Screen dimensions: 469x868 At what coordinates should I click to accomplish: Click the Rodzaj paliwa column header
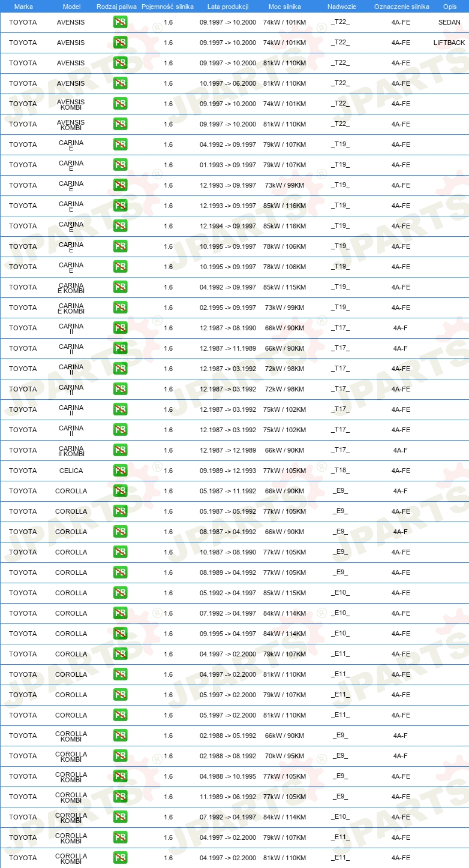(116, 7)
